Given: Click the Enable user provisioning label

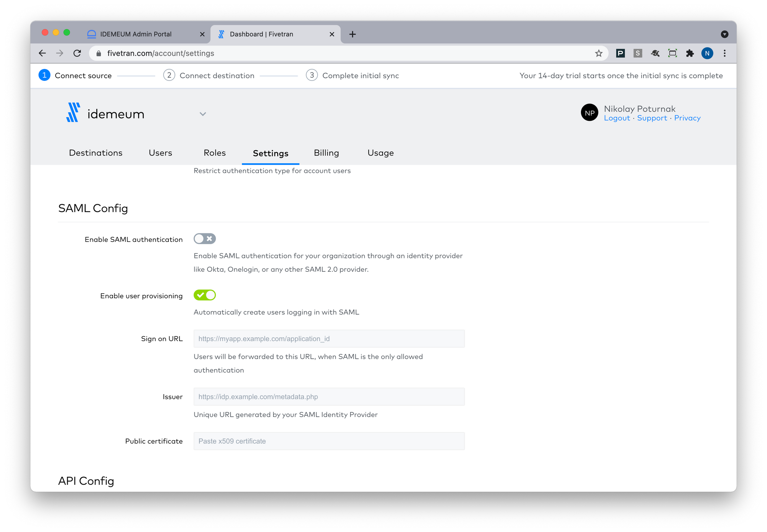Looking at the screenshot, I should [x=142, y=296].
